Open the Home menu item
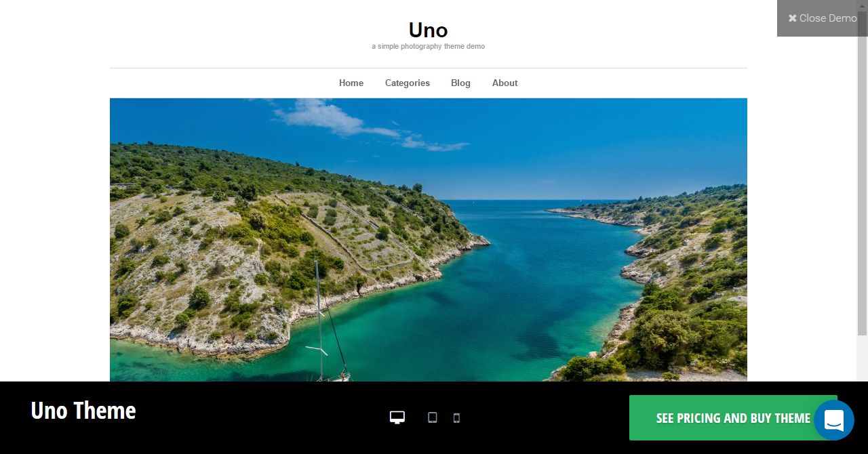The width and height of the screenshot is (868, 454). coord(351,83)
